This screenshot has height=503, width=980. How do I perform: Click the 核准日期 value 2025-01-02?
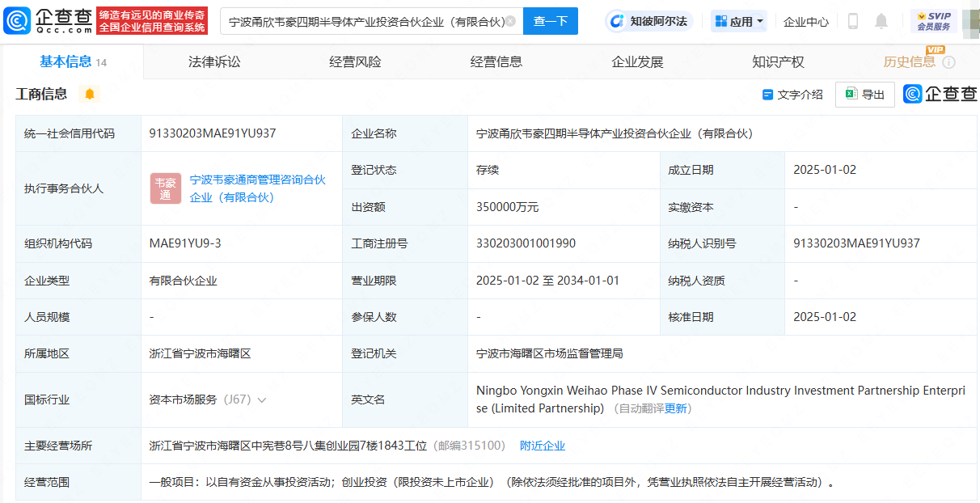pyautogui.click(x=825, y=317)
